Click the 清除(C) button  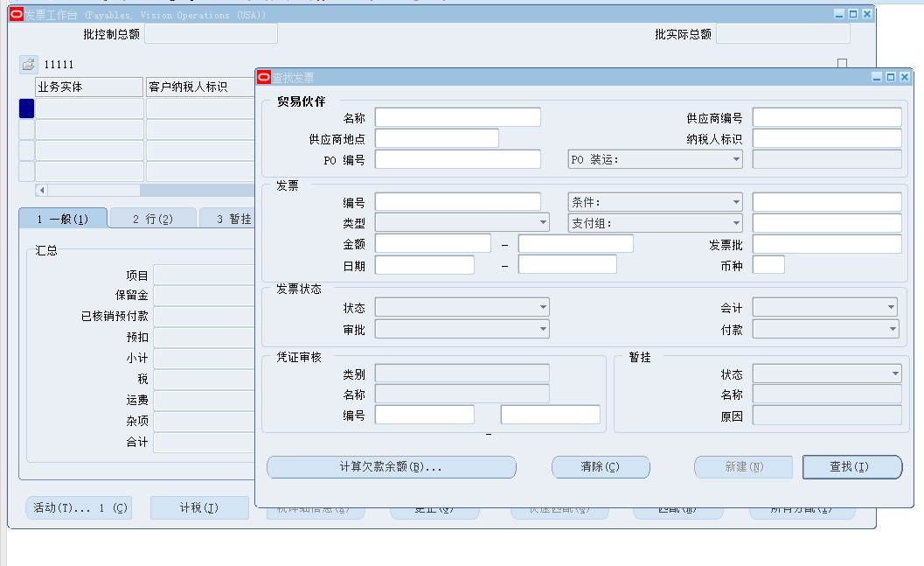(x=601, y=467)
